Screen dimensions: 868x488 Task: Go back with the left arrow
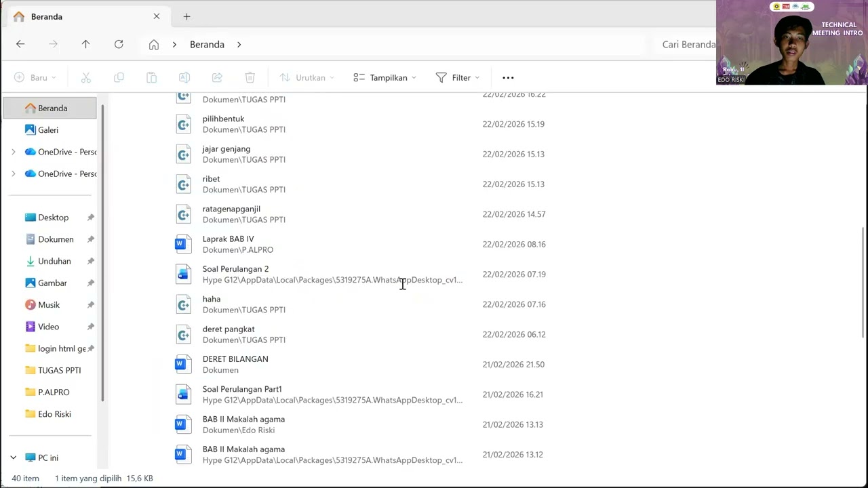tap(20, 44)
